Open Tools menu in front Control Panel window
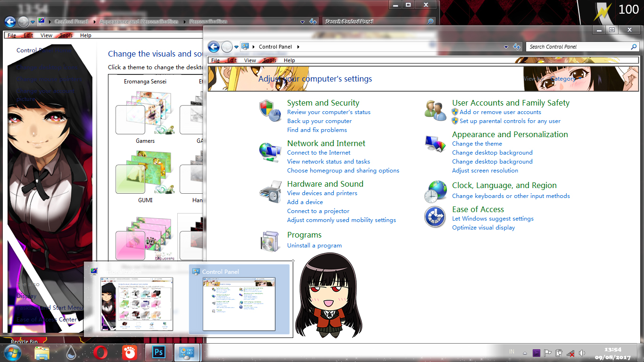Screen dimensions: 644x362 pos(270,60)
